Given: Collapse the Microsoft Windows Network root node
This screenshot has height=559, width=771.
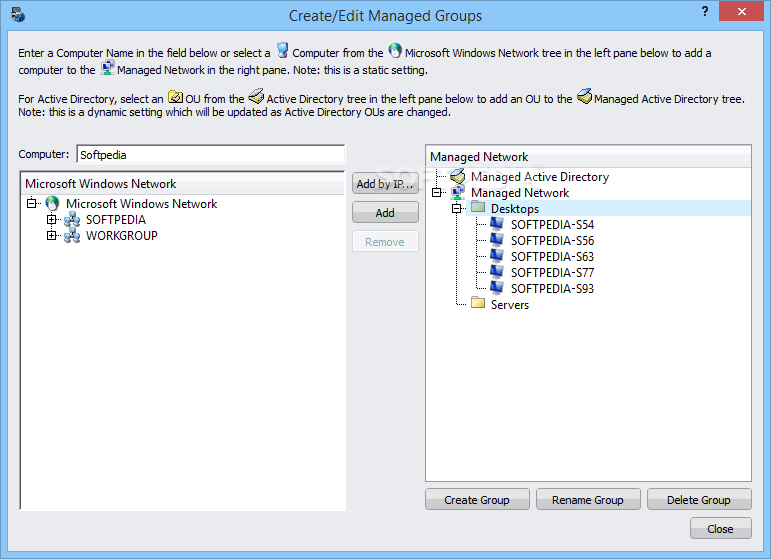Looking at the screenshot, I should pyautogui.click(x=32, y=203).
